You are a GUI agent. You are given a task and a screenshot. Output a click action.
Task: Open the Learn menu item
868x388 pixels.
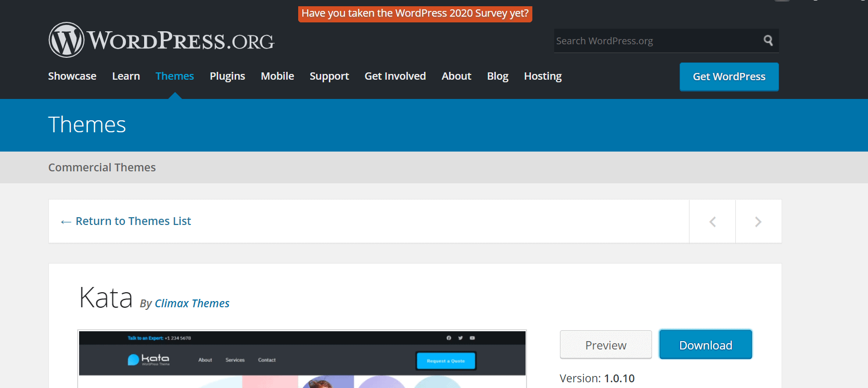click(126, 76)
